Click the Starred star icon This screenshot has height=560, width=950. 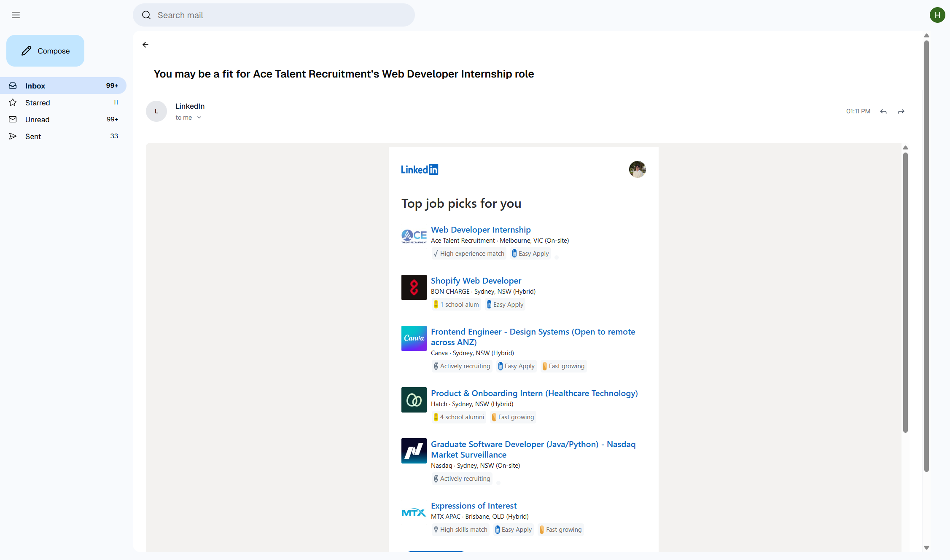tap(13, 102)
